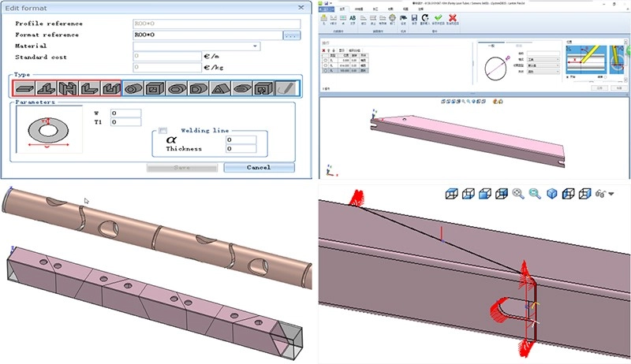Click the welding Thickness input field
The height and width of the screenshot is (364, 631).
240,148
